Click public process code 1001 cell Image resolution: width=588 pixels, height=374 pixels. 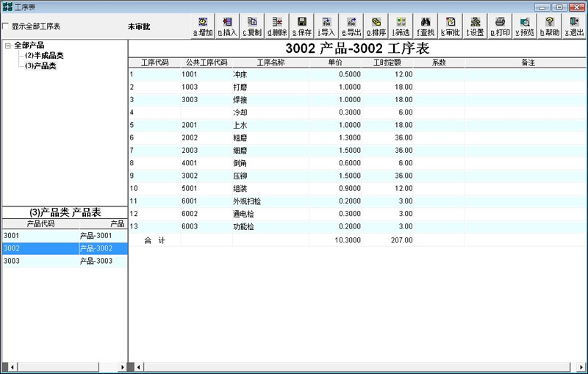pos(207,74)
